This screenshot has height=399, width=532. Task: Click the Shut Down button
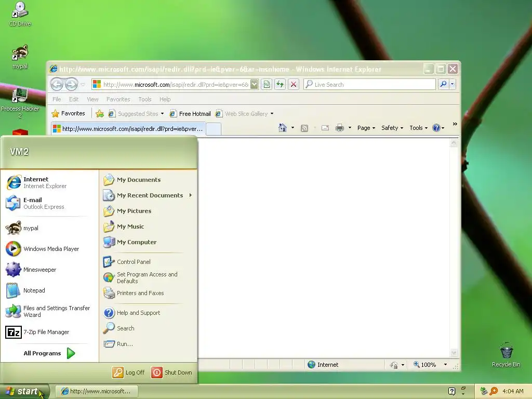click(171, 372)
